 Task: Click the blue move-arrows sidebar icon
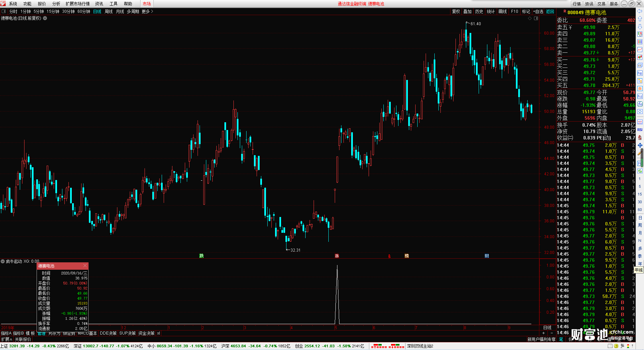click(x=640, y=145)
